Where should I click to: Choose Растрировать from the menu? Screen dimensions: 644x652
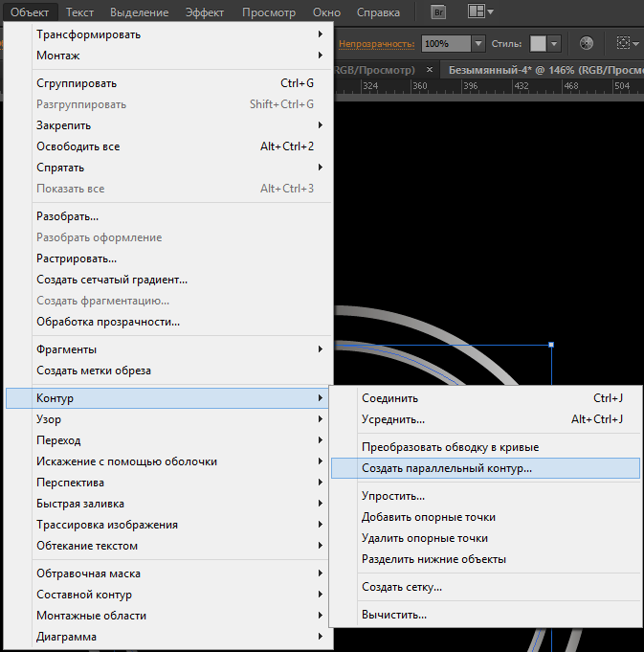tap(77, 259)
